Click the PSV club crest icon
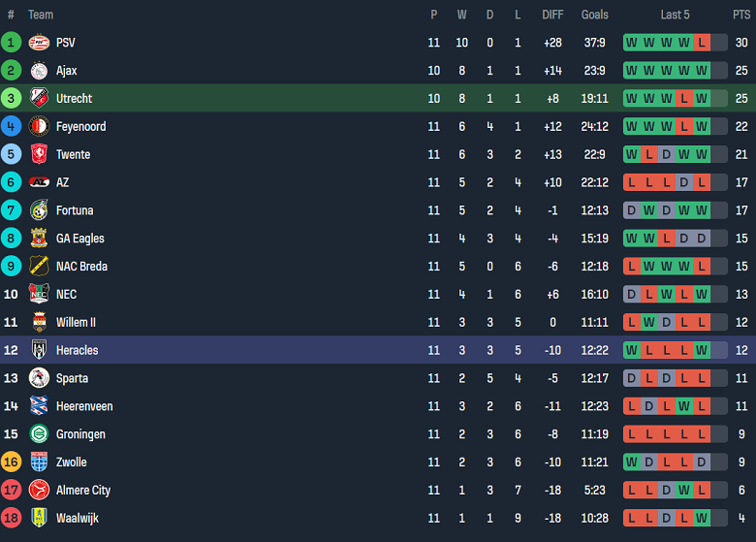This screenshot has height=542, width=756. tap(39, 43)
